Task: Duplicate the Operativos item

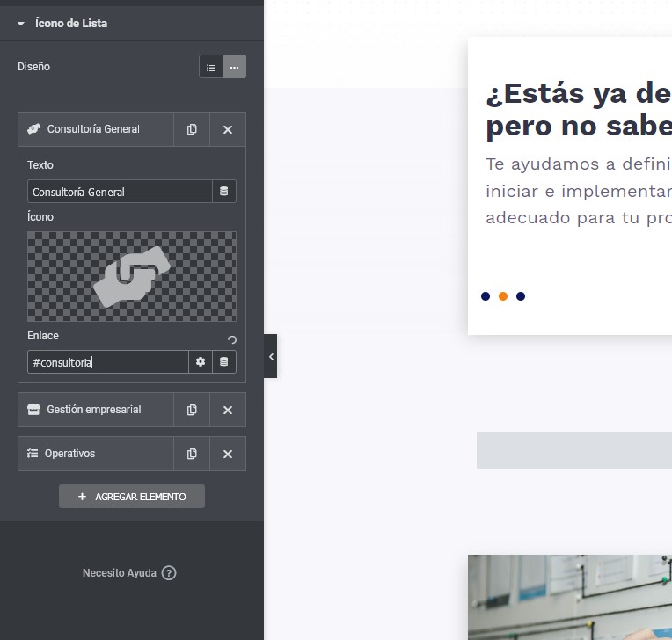Action: coord(192,454)
